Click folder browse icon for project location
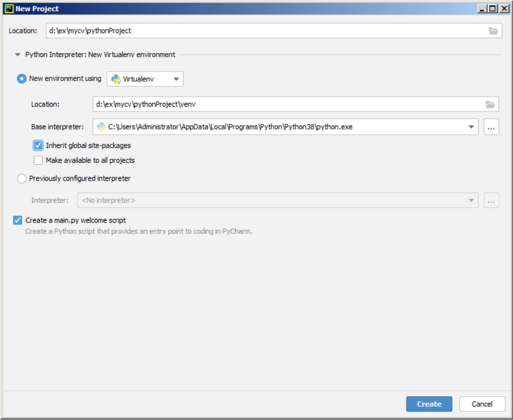513x420 pixels. pyautogui.click(x=493, y=31)
